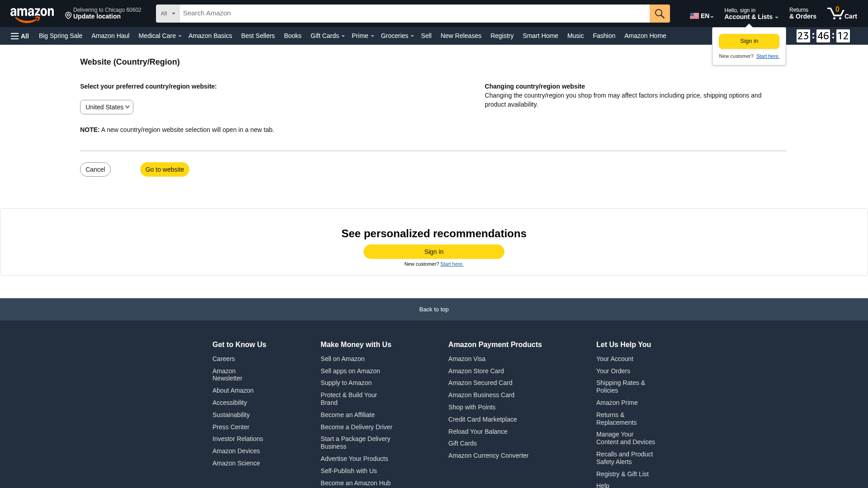Click the sale countdown timer
868x488 pixels.
pyautogui.click(x=823, y=36)
